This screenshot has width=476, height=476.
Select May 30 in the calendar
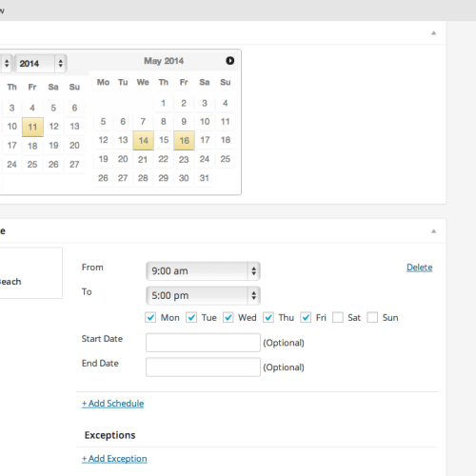coord(184,178)
